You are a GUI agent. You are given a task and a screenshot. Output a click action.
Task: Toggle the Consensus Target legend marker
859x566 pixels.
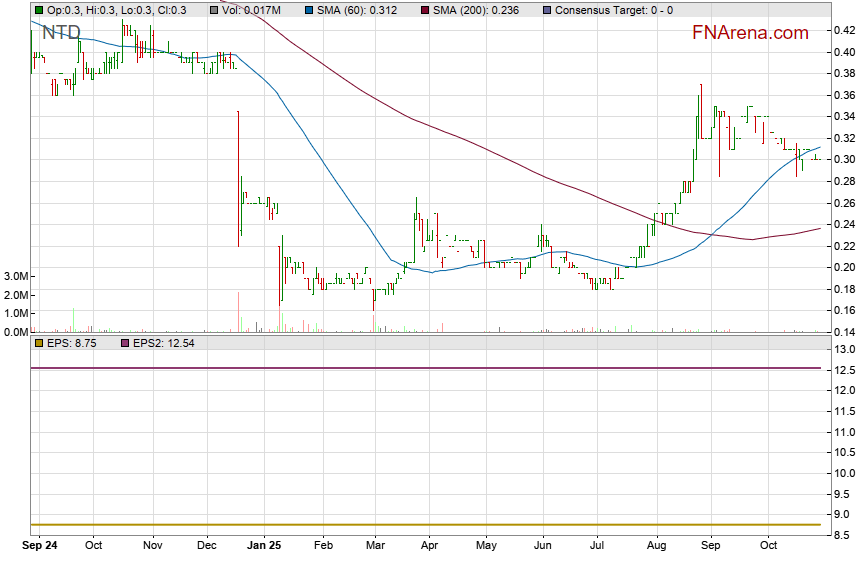[x=546, y=10]
